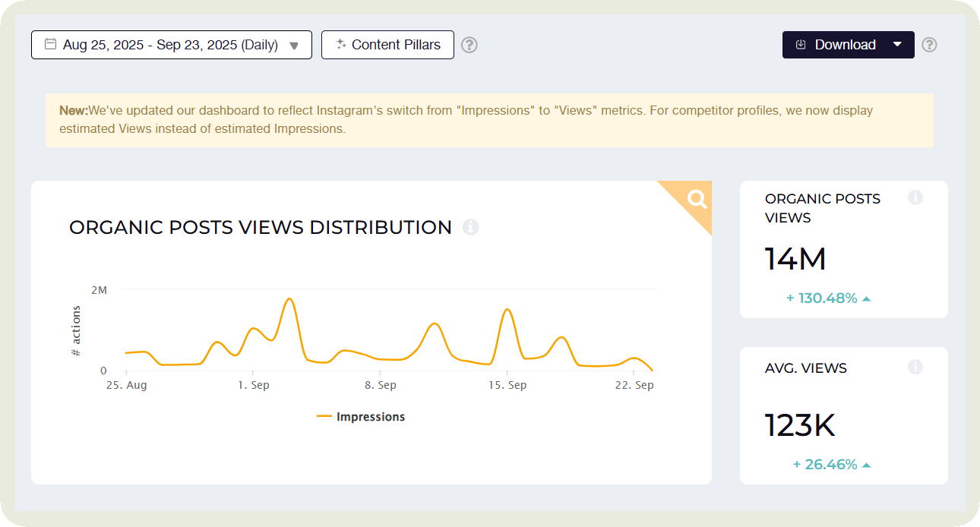
Task: Click the orange Impressions legend line swatch
Action: 324,417
